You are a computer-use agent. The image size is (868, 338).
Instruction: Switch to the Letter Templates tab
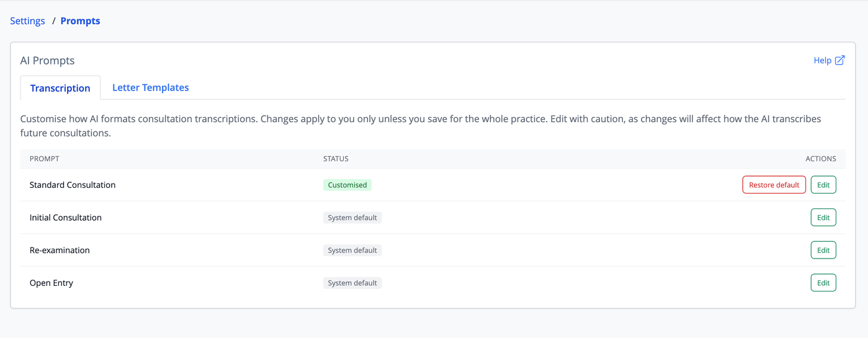(150, 87)
